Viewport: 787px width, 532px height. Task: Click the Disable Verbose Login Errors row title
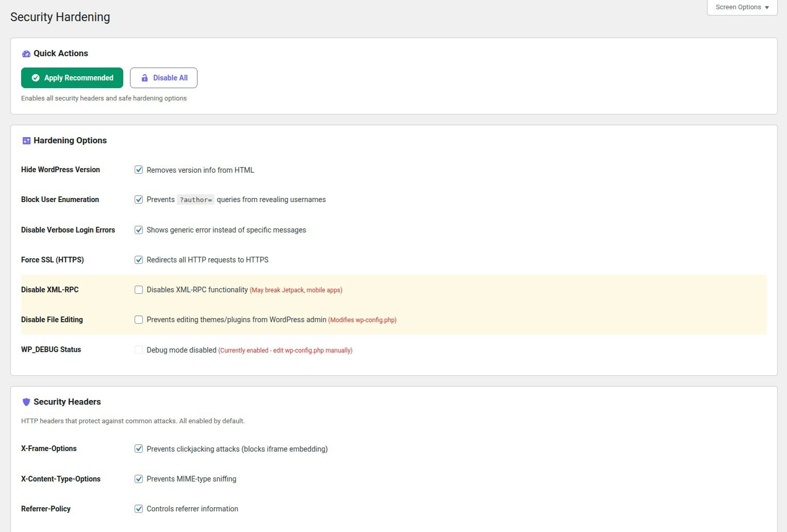click(x=68, y=230)
